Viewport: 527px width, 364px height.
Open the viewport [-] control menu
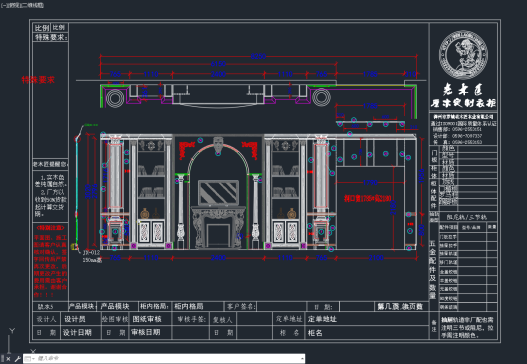pos(3,5)
